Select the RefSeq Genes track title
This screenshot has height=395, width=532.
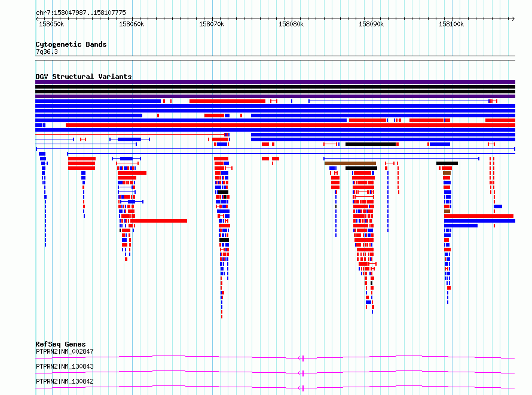(x=60, y=344)
